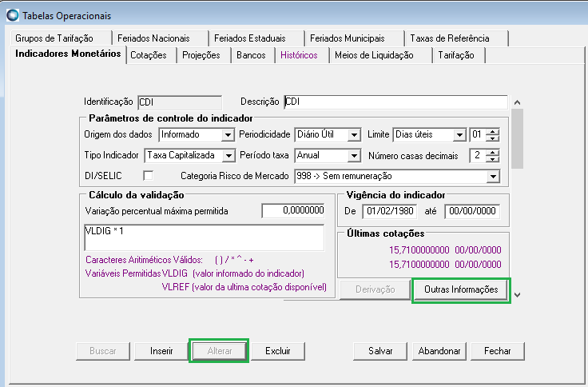This screenshot has height=387, width=588.
Task: Open the Tarifação tab
Action: 459,55
